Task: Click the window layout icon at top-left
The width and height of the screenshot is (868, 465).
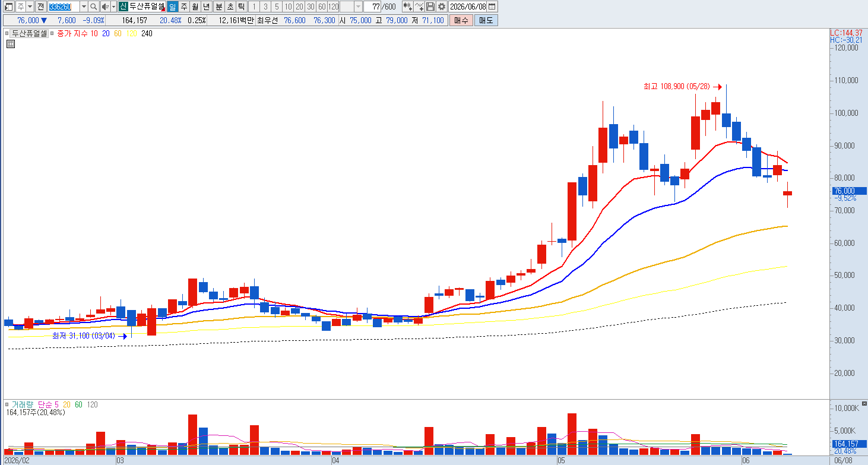Action: tap(8, 7)
